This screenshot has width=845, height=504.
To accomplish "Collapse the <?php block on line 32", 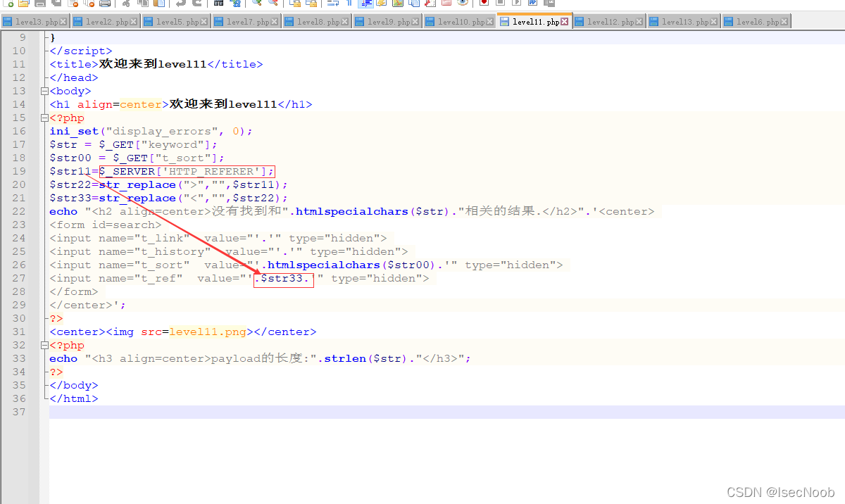I will [x=44, y=345].
